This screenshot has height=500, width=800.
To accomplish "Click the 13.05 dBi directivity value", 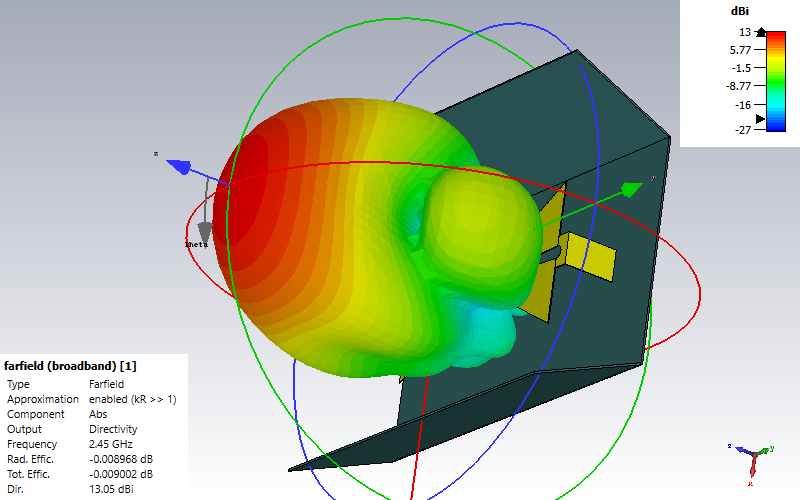I will tap(111, 489).
